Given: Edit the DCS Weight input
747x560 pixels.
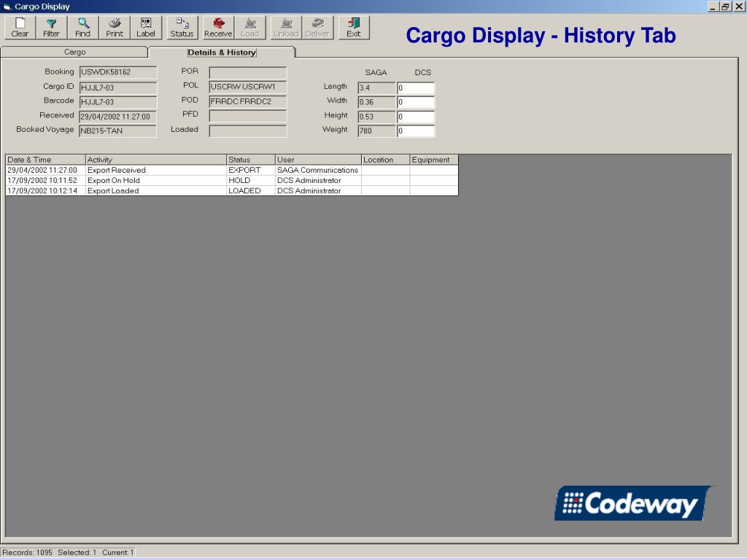Looking at the screenshot, I should 416,131.
